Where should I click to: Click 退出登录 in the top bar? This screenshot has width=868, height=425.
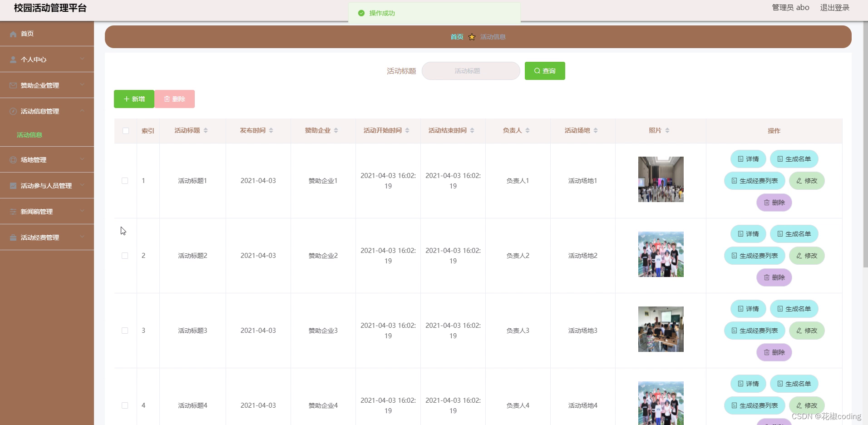834,7
